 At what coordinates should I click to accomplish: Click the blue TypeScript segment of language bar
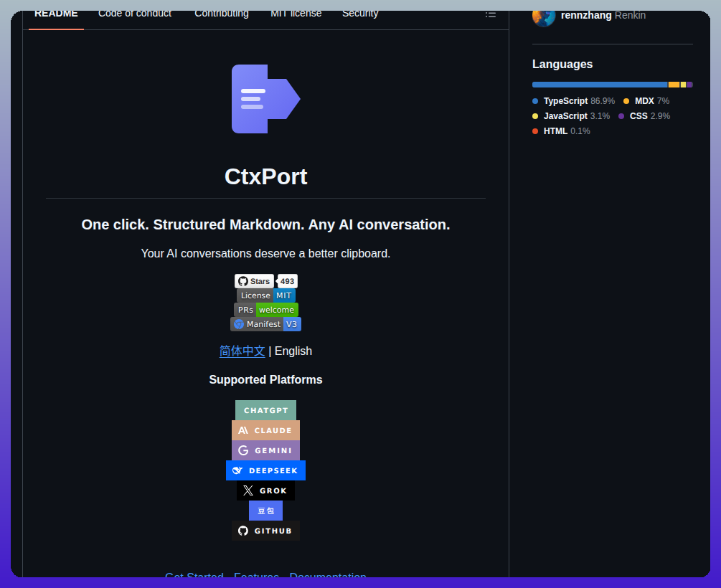[x=600, y=85]
